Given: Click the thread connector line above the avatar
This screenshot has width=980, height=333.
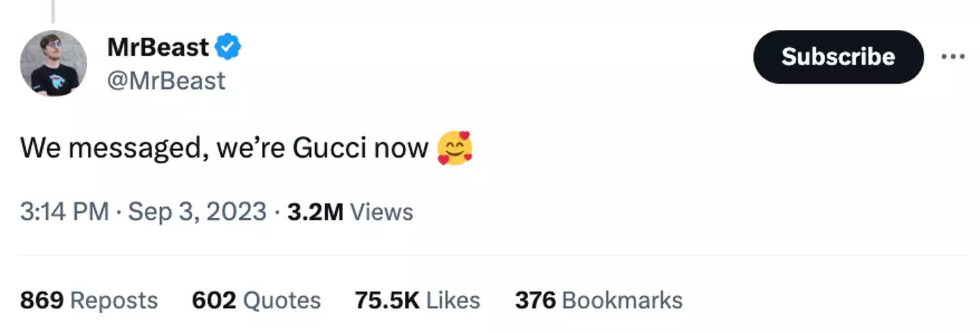Looking at the screenshot, I should 53,10.
